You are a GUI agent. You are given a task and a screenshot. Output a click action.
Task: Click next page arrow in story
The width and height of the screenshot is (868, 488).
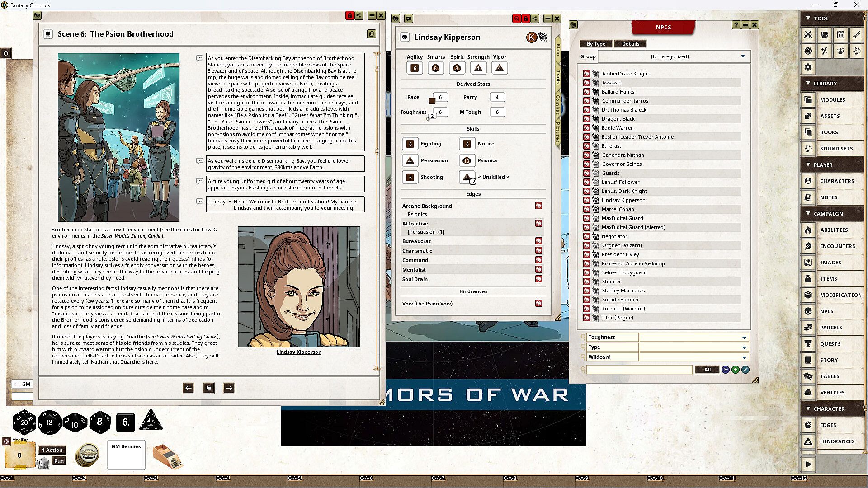[229, 388]
